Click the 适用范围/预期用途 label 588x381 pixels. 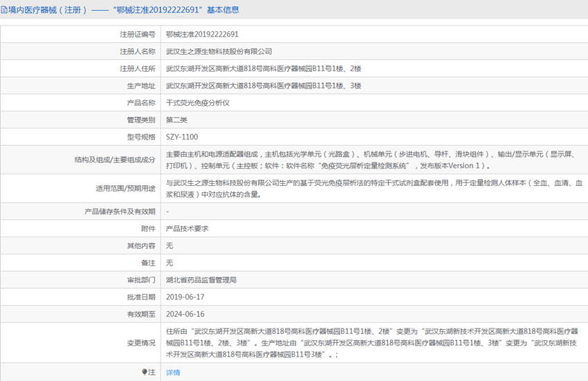click(125, 188)
